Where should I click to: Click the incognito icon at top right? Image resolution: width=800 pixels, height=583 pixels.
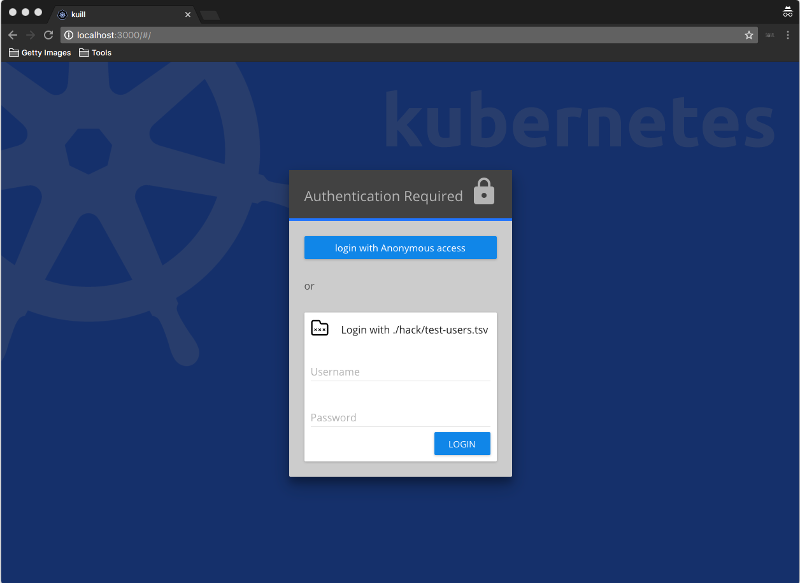pyautogui.click(x=787, y=12)
